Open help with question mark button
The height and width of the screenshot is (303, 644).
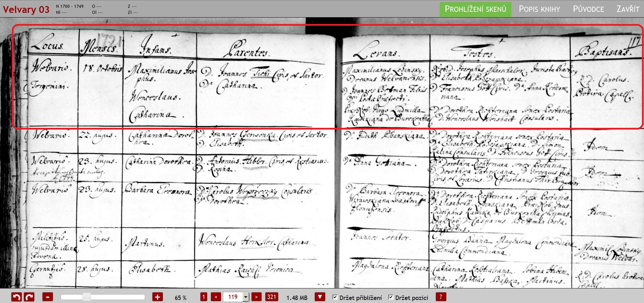pyautogui.click(x=440, y=297)
